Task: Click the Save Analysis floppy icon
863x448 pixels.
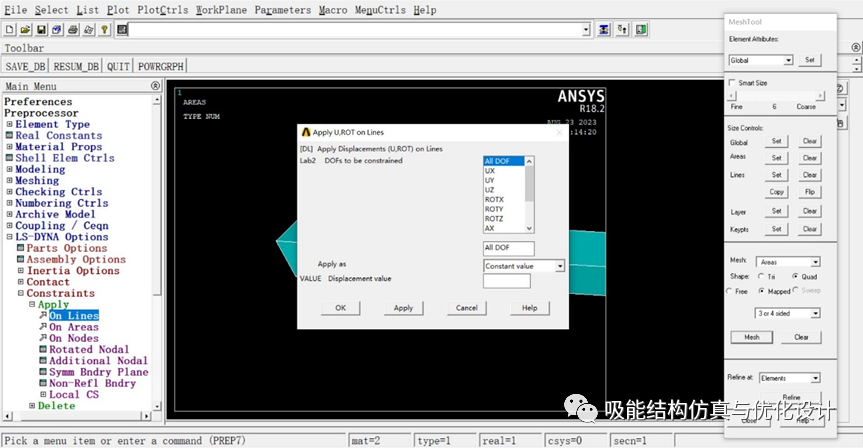Action: pyautogui.click(x=41, y=30)
